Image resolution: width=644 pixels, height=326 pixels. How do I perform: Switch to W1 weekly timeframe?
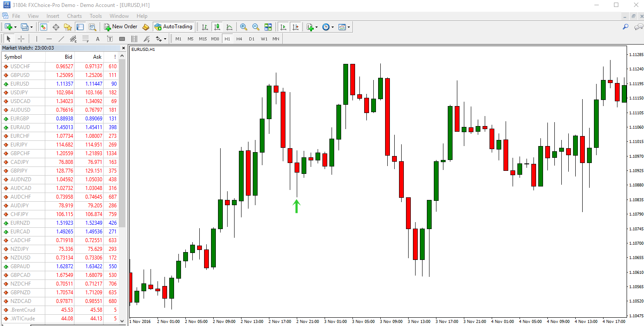coord(264,39)
